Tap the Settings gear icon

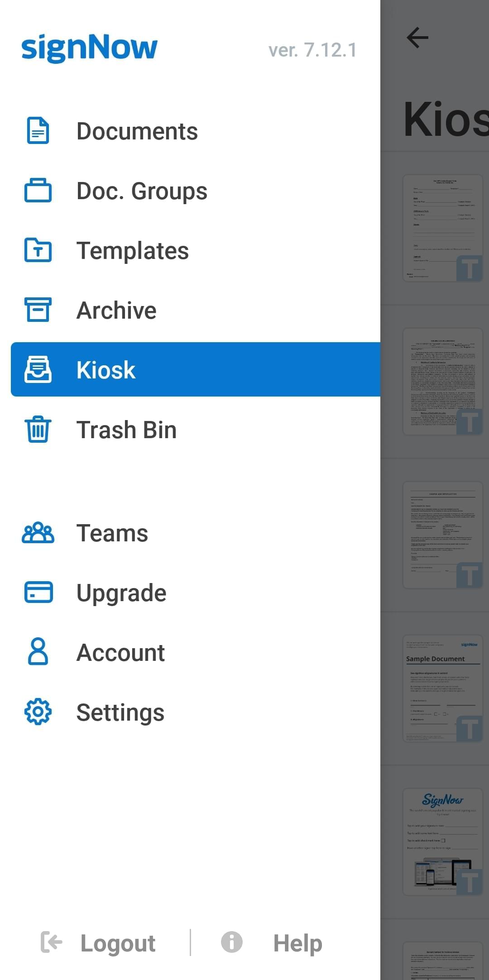(38, 712)
